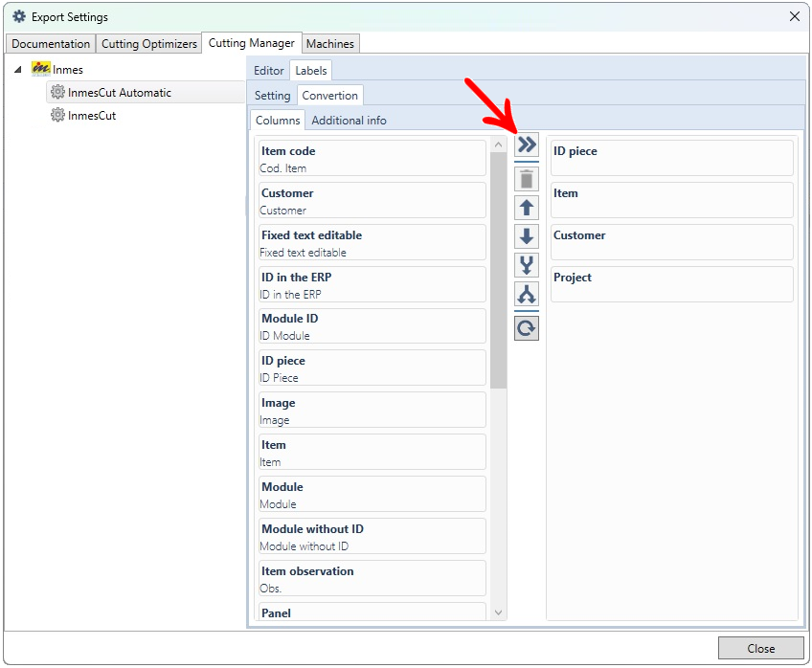Select the InmesCut Automatic gear item
The image size is (812, 668).
tap(119, 93)
